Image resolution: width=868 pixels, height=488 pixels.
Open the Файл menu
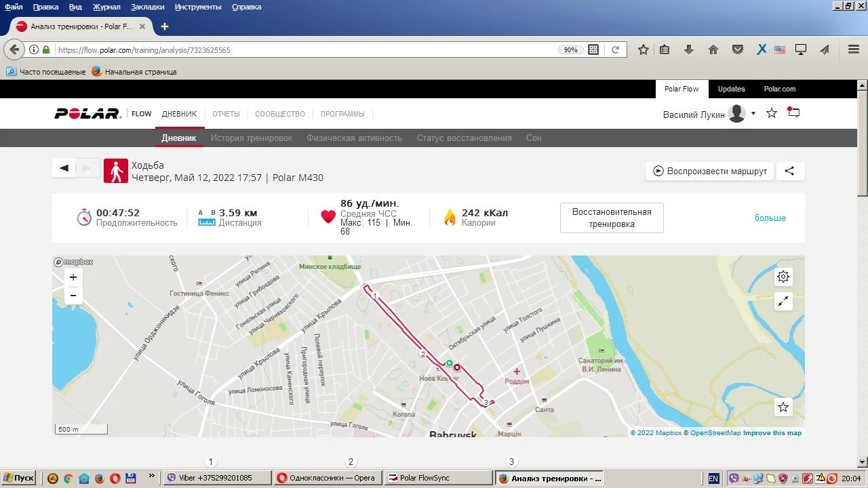click(x=14, y=7)
